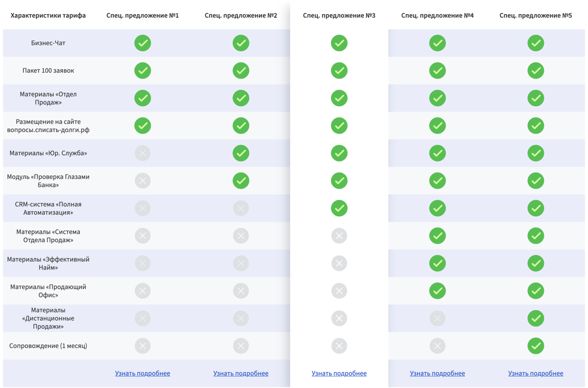The image size is (588, 388).
Task: Click the grey cross for Продающий Офис under предложение №3
Action: [339, 291]
